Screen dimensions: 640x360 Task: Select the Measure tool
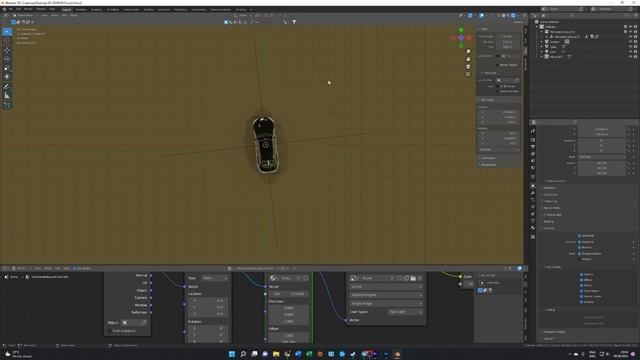7,96
